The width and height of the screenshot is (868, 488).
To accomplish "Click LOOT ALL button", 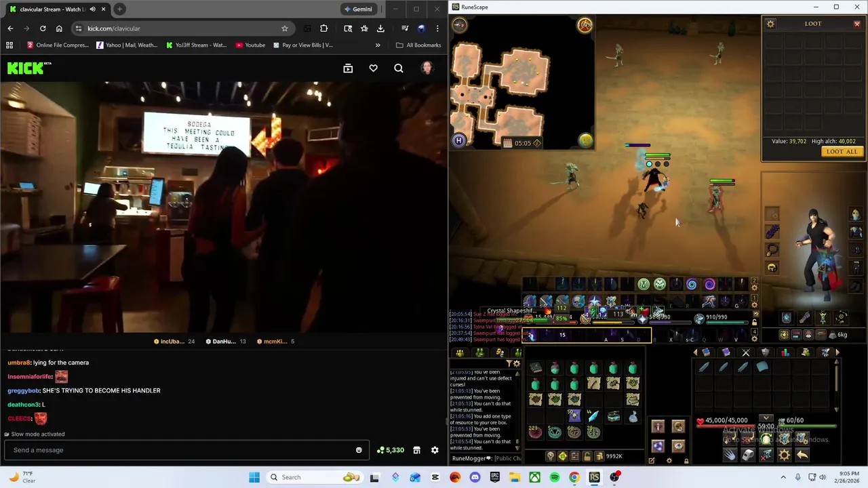I will [x=842, y=152].
